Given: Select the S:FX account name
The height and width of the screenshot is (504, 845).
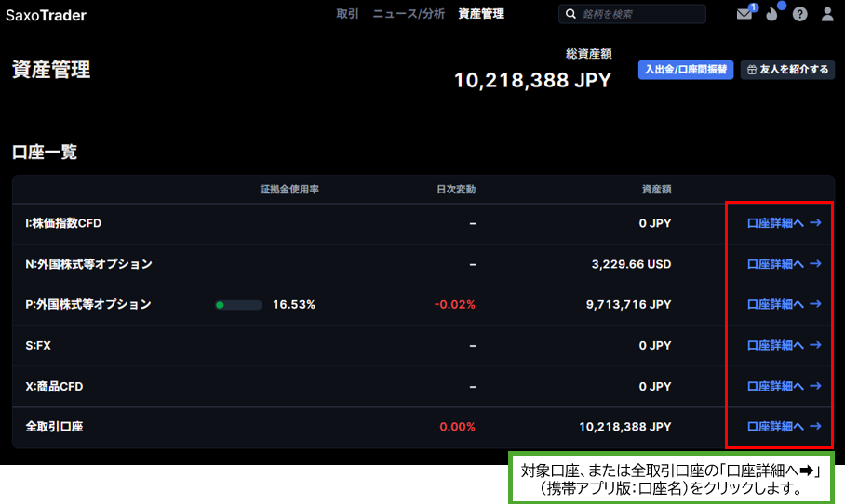Looking at the screenshot, I should 38,345.
